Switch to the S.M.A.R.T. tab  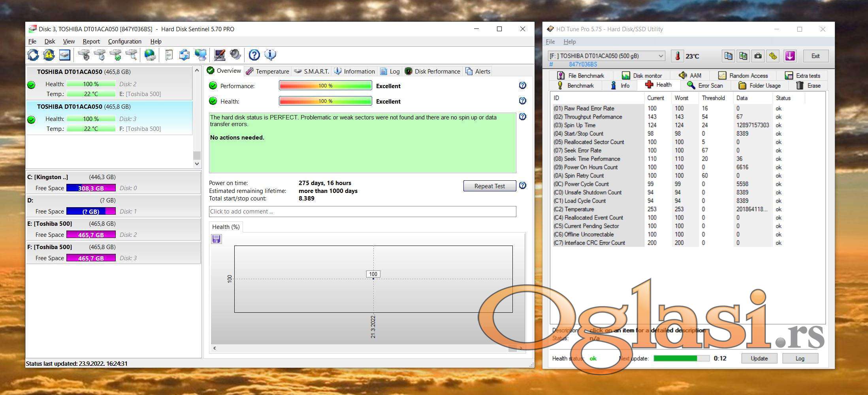(x=311, y=71)
